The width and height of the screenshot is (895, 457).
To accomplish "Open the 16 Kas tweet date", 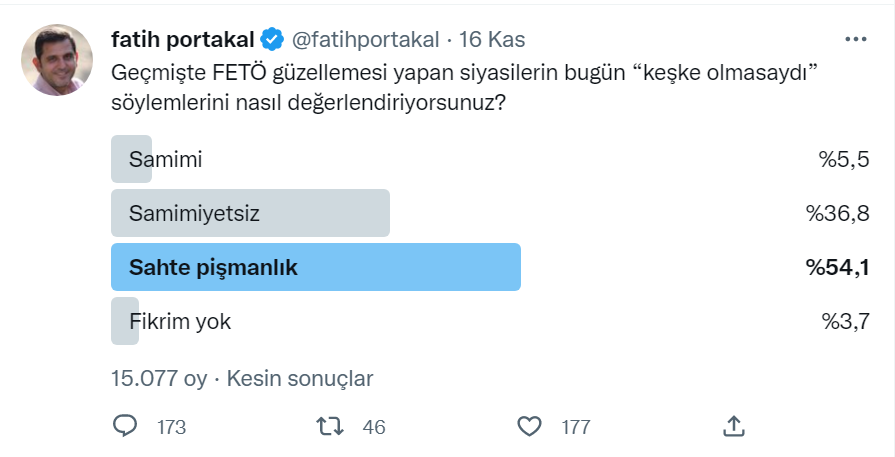I will pyautogui.click(x=492, y=39).
